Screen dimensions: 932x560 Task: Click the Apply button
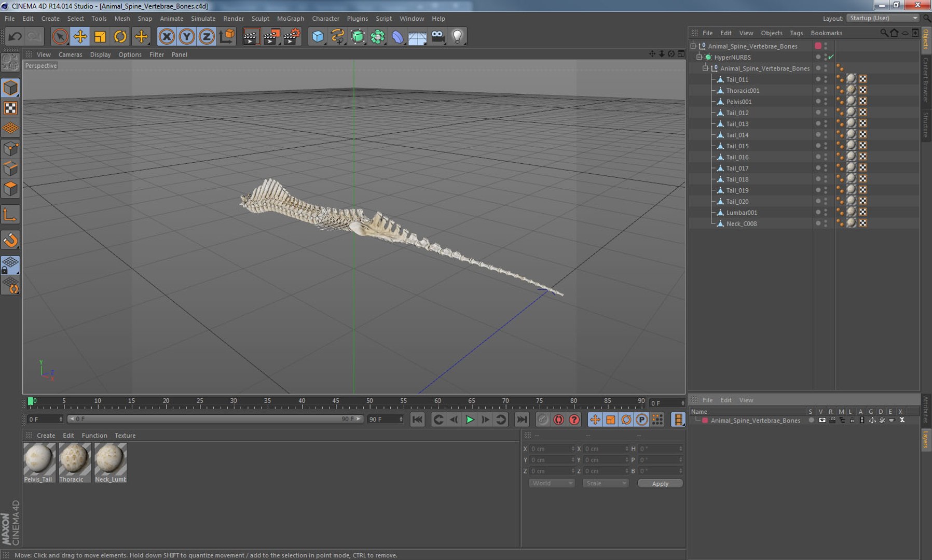point(660,483)
